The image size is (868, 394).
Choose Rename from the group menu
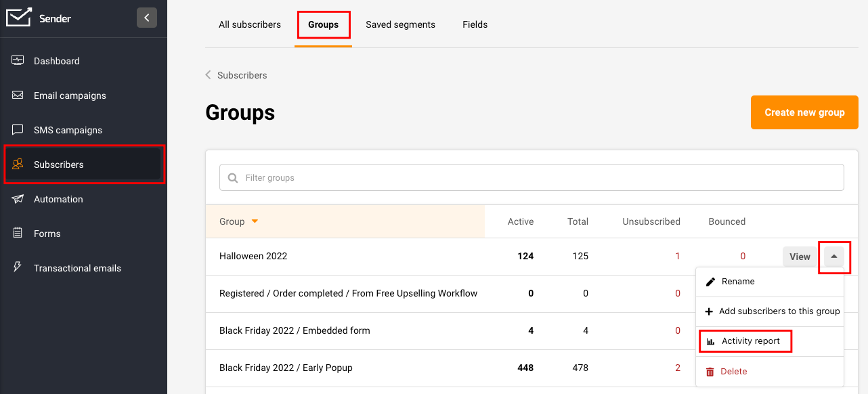point(738,282)
